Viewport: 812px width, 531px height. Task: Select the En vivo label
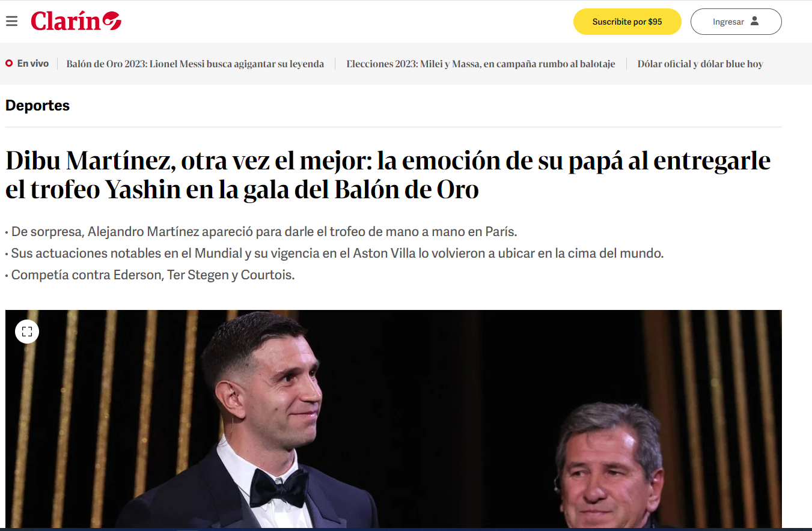(33, 63)
